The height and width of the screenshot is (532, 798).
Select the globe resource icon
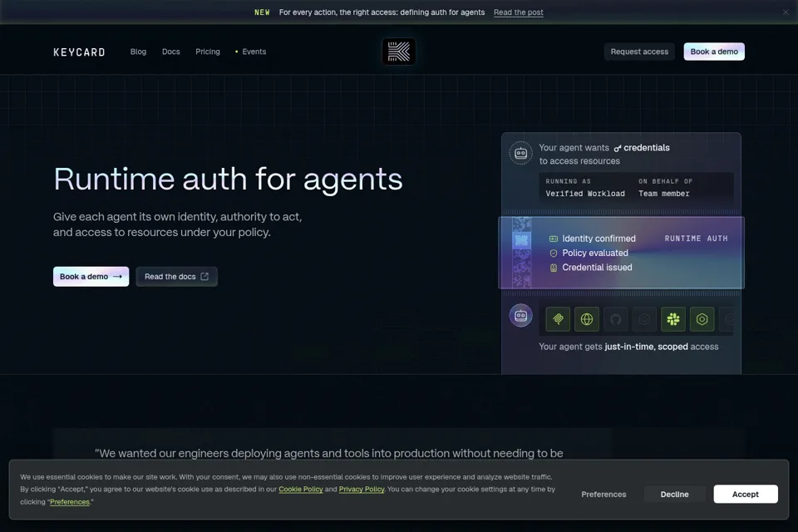pyautogui.click(x=587, y=319)
